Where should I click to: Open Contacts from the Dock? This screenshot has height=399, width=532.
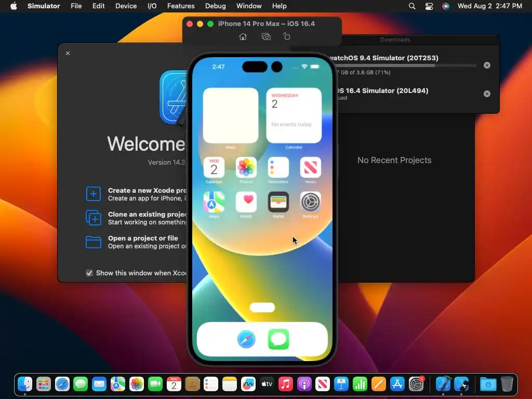click(192, 384)
